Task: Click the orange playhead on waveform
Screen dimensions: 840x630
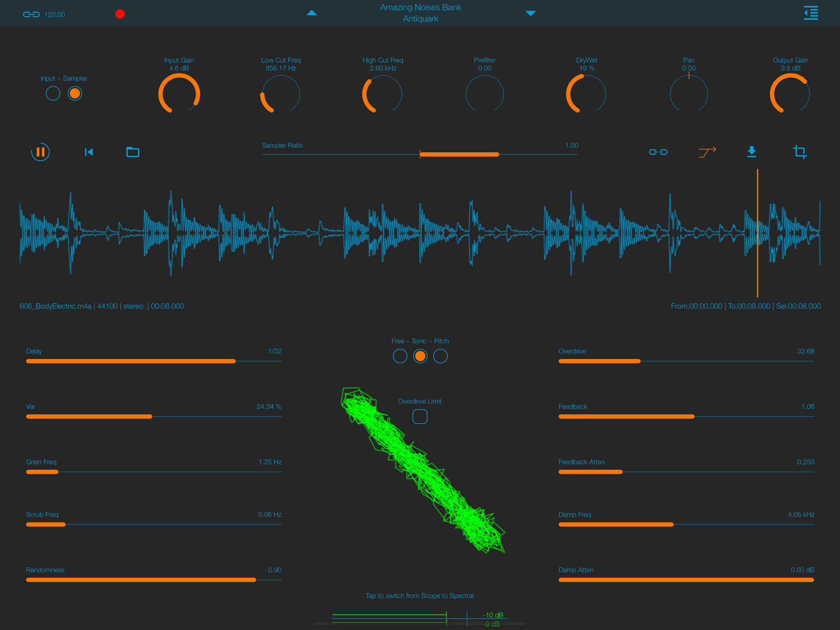Action: tap(757, 233)
